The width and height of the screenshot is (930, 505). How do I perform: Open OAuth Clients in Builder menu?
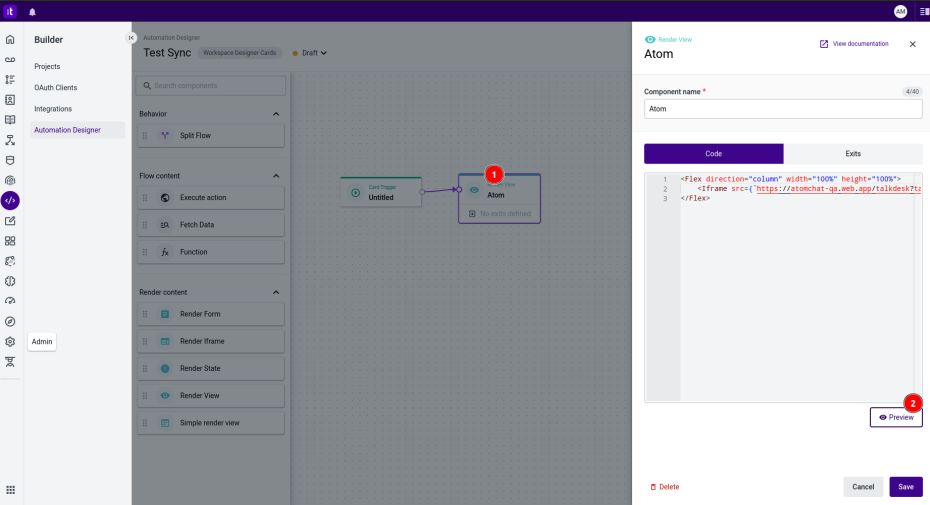[x=55, y=88]
